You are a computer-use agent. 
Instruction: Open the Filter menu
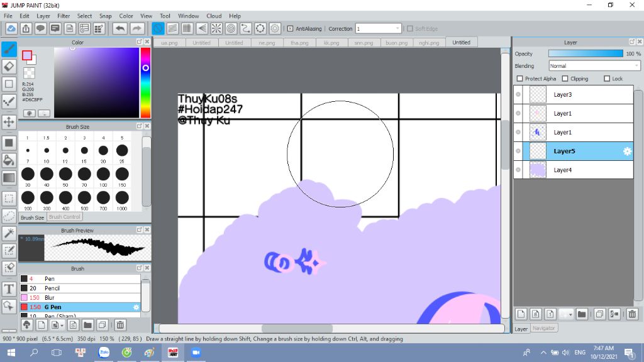tap(64, 16)
